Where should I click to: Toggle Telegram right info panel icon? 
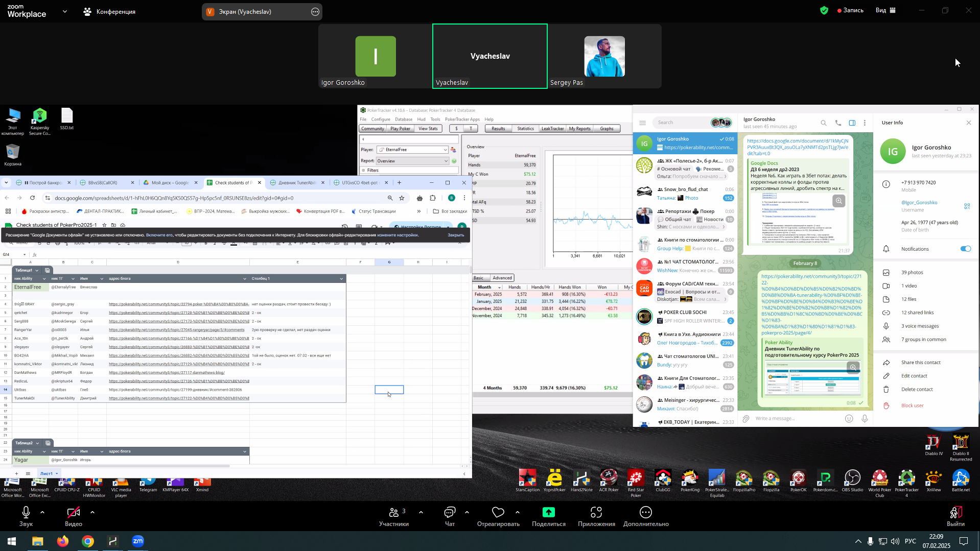pyautogui.click(x=852, y=123)
